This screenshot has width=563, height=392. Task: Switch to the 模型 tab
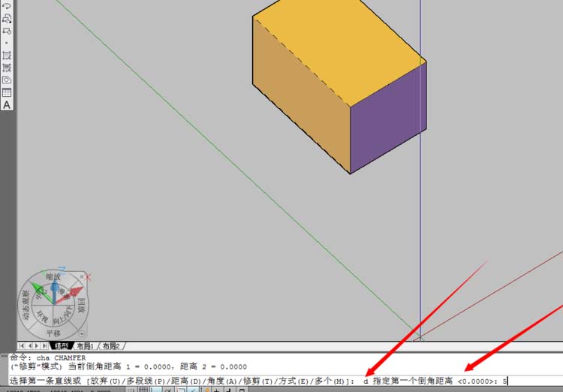(x=62, y=346)
